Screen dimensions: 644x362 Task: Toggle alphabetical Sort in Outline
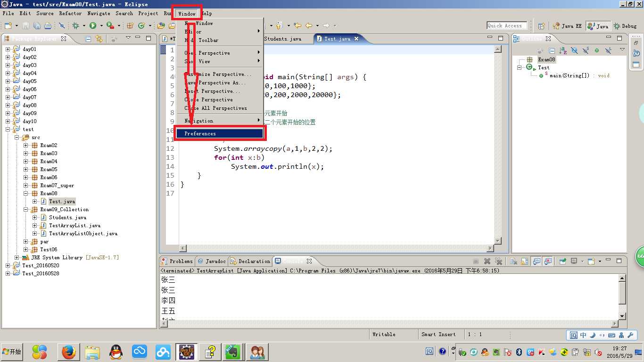click(563, 50)
